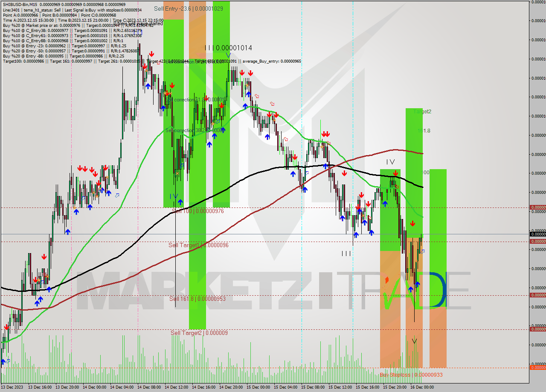
Task: Click the Target2 label on green zone
Action: pyautogui.click(x=422, y=112)
